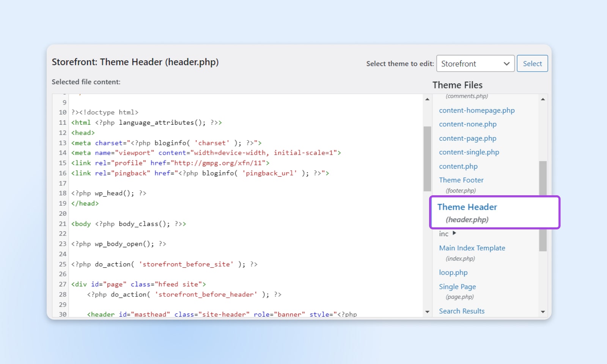This screenshot has width=607, height=364.
Task: Open the content-single.php file
Action: click(x=469, y=152)
